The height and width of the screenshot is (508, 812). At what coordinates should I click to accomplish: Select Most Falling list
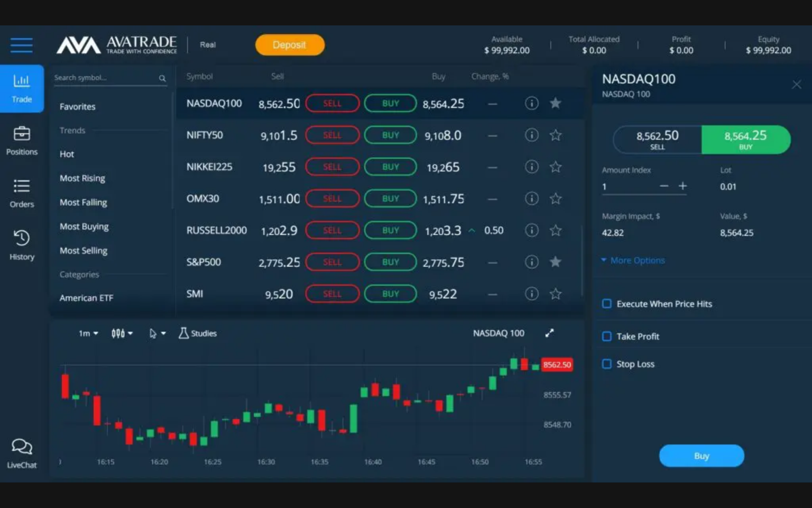click(84, 202)
